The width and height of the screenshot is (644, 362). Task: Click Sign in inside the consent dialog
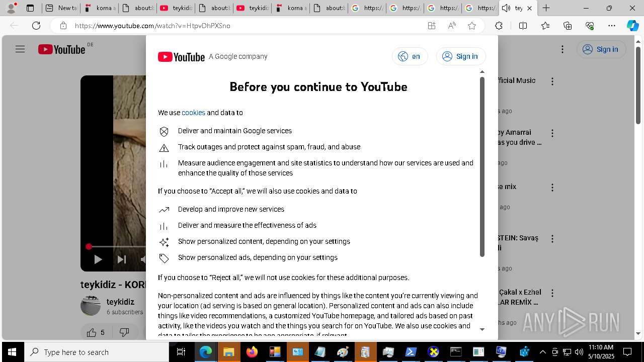460,56
